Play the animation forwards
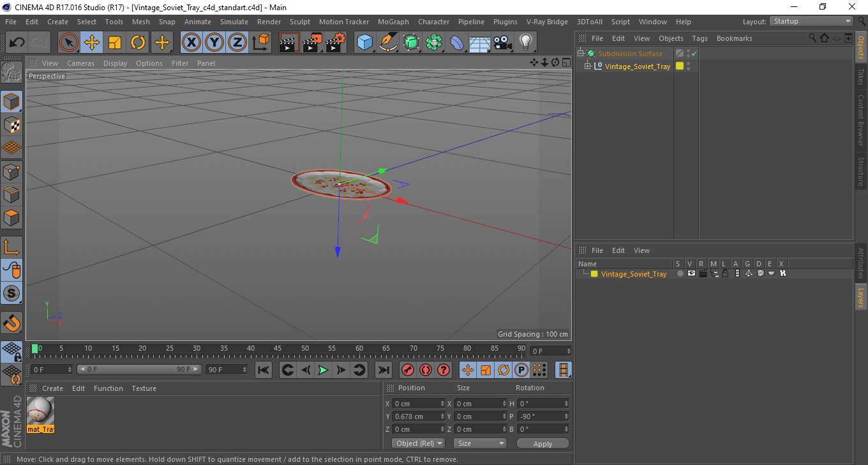The height and width of the screenshot is (465, 868). pos(323,370)
